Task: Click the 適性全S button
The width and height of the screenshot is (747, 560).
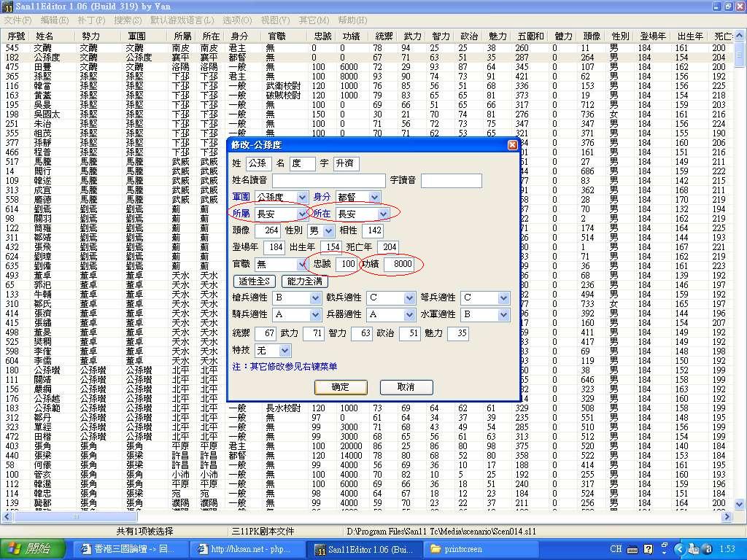Action: (254, 281)
